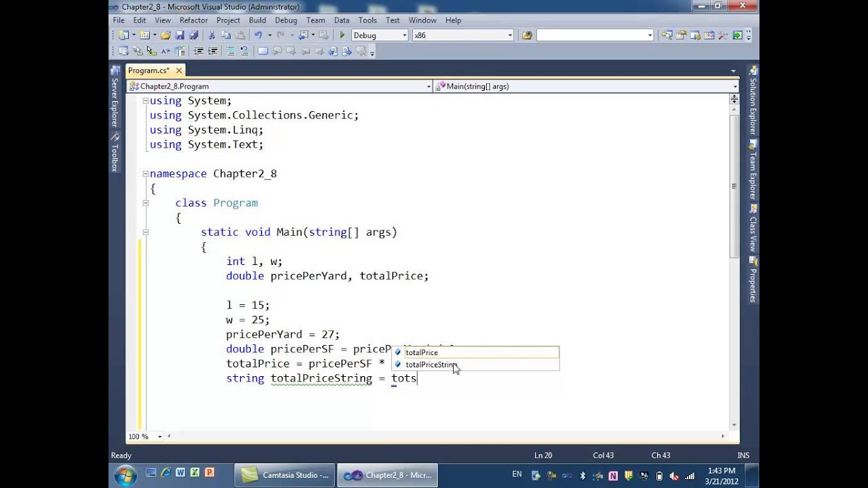Screen dimensions: 868x488
Task: Click the Save All icon
Action: 194,35
